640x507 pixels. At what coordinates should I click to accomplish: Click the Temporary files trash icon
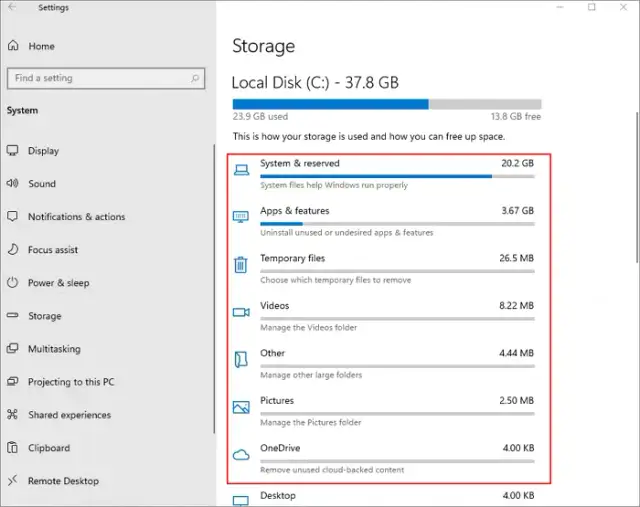241,264
